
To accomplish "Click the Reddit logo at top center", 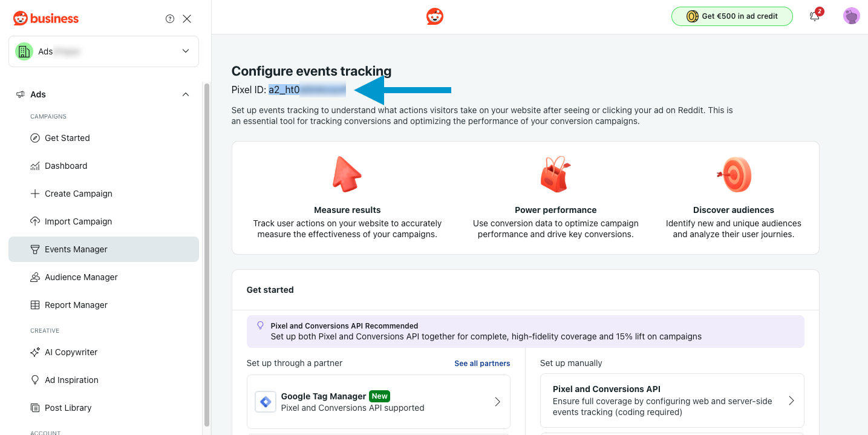I will 434,16.
